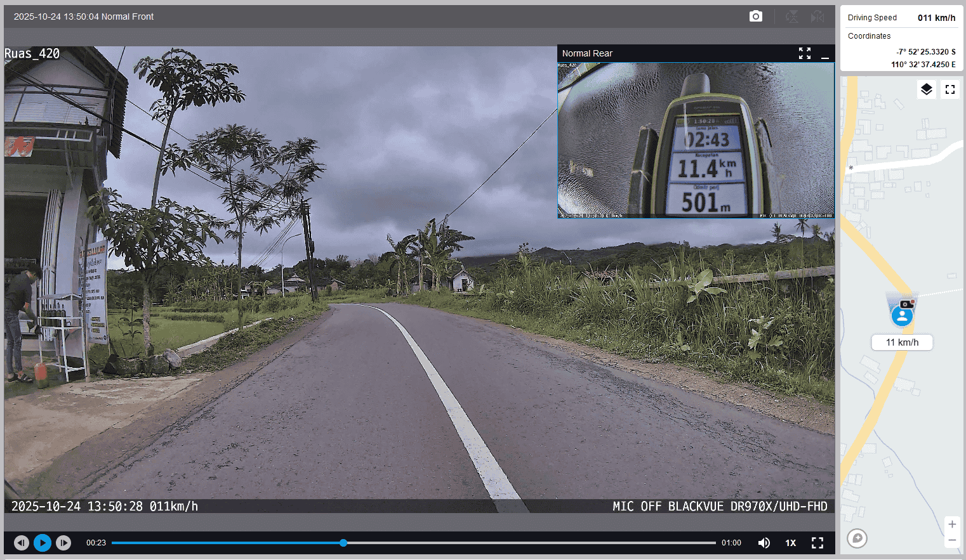Expand the map to fullscreen
The width and height of the screenshot is (966, 560).
point(950,89)
